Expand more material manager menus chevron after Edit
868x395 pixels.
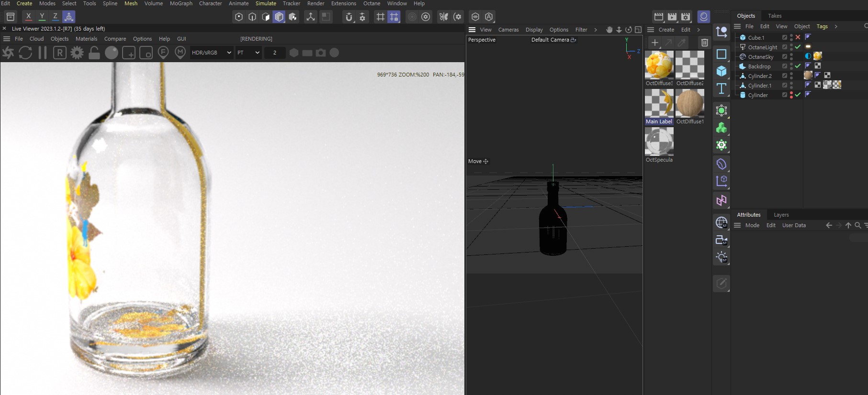(699, 30)
